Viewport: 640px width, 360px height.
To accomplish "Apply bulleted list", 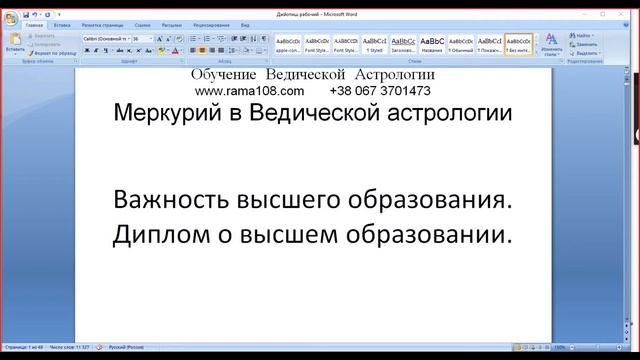I will pyautogui.click(x=193, y=39).
